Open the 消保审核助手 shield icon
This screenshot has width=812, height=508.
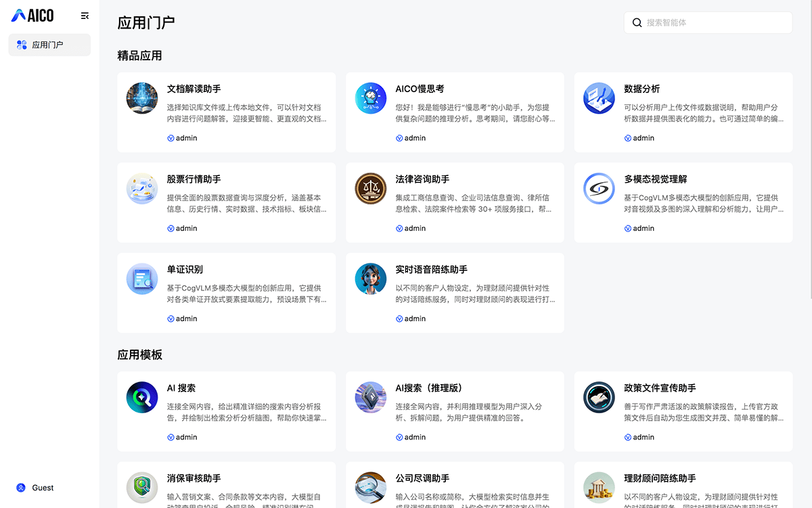click(142, 488)
